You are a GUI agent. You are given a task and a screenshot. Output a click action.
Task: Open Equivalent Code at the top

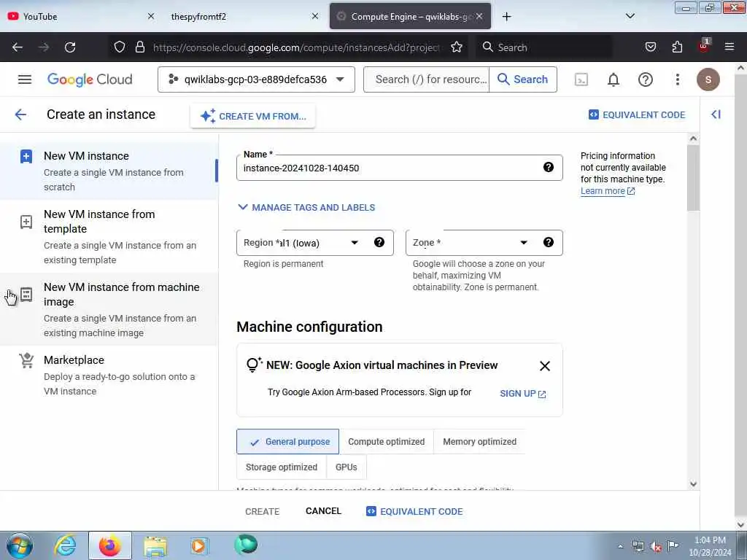637,114
